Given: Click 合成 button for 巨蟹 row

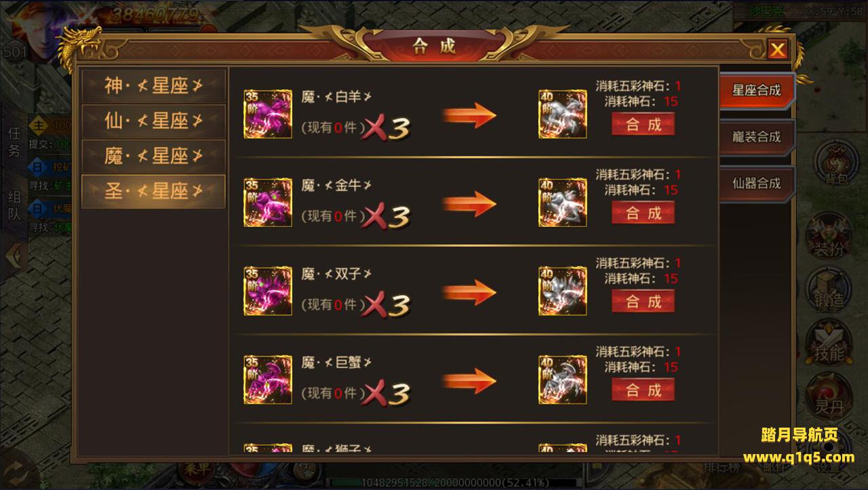Looking at the screenshot, I should [643, 390].
